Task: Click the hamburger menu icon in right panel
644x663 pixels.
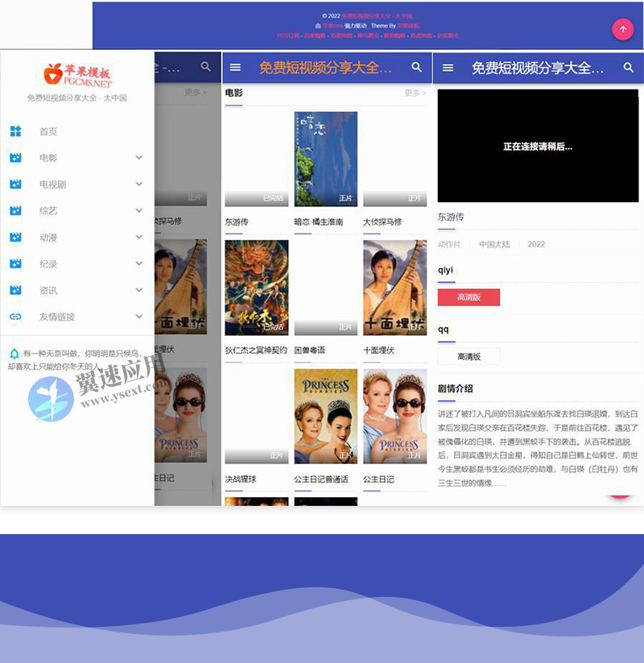Action: [448, 68]
